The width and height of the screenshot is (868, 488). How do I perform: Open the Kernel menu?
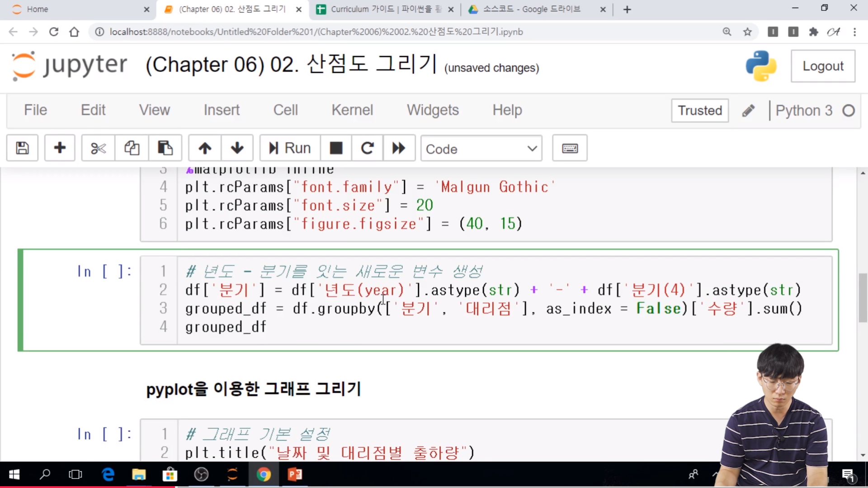[352, 110]
